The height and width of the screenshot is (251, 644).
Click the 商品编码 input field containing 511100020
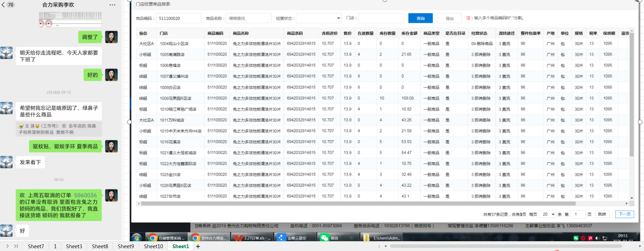pos(178,18)
